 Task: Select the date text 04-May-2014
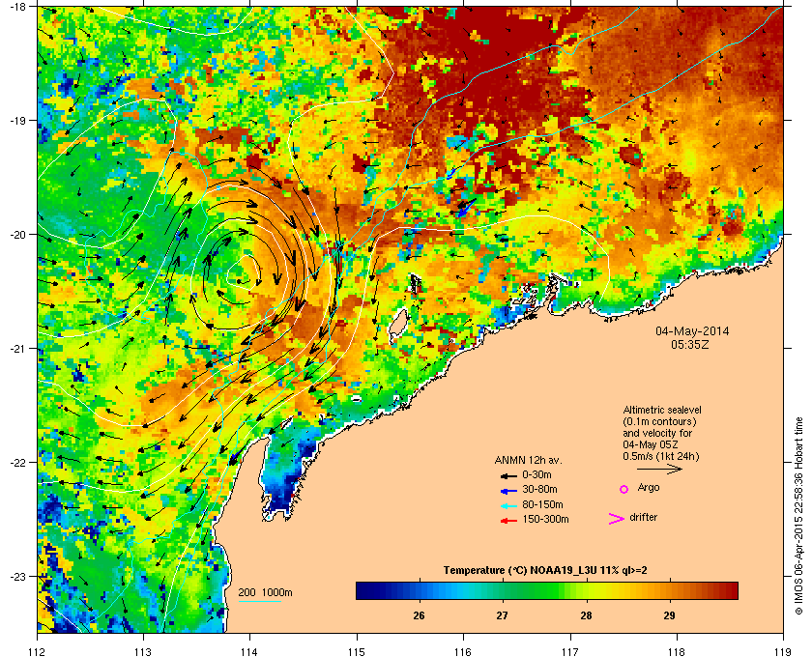pos(692,331)
